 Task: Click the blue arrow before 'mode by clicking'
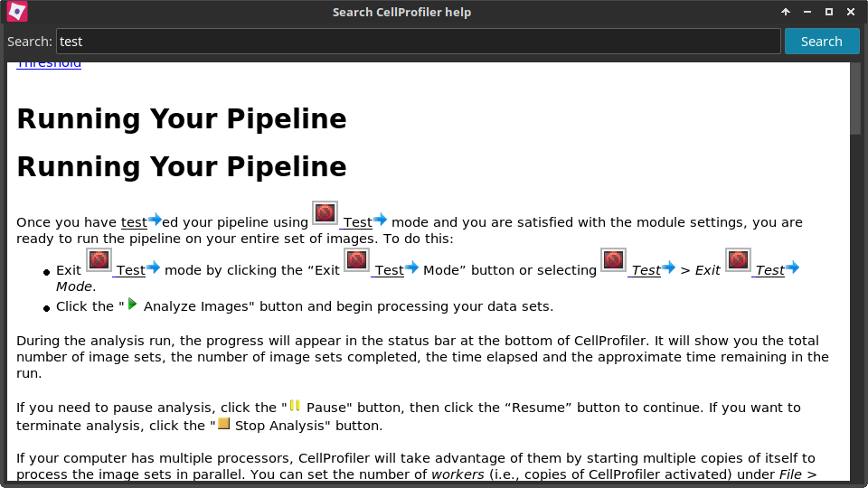[154, 267]
